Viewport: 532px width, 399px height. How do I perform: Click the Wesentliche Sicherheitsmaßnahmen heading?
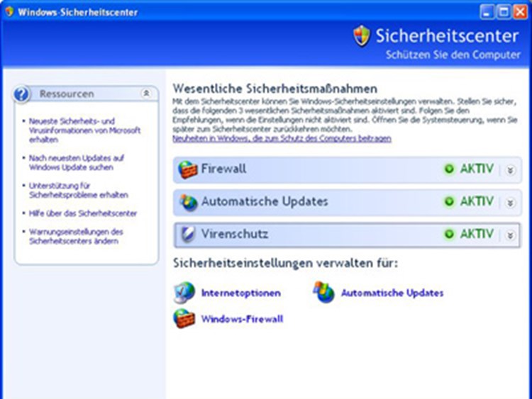coord(275,89)
